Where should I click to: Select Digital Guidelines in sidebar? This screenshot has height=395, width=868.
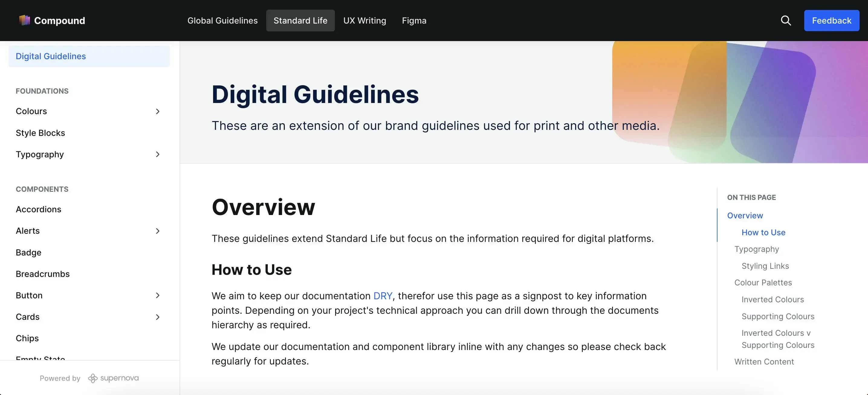[51, 56]
